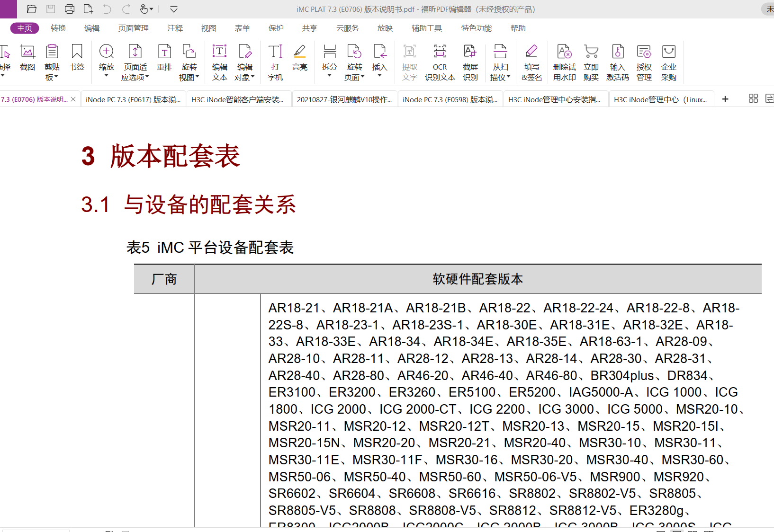Switch to 20210827-银河麒麟V10操作 document tab
Screen dimensions: 774x532
[344, 99]
